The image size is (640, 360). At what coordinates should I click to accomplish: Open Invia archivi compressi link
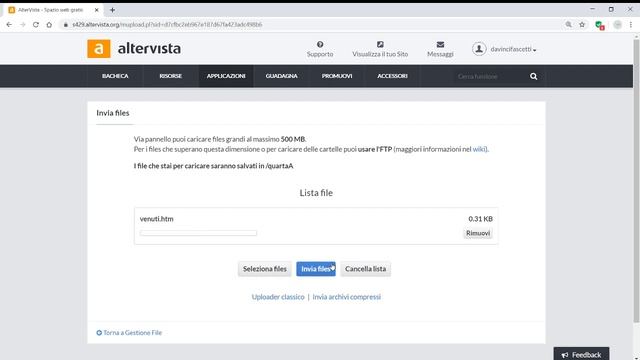coord(347,297)
